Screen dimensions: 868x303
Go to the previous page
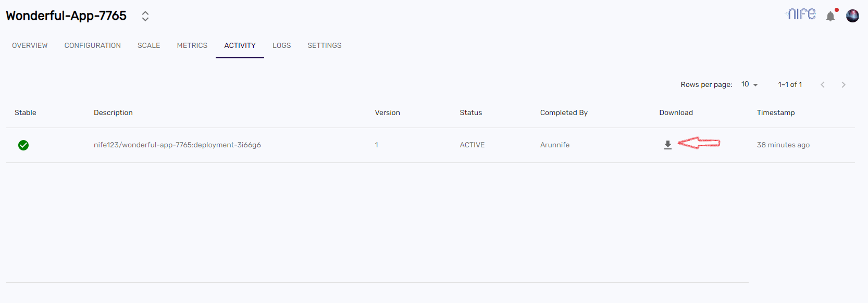click(x=823, y=84)
